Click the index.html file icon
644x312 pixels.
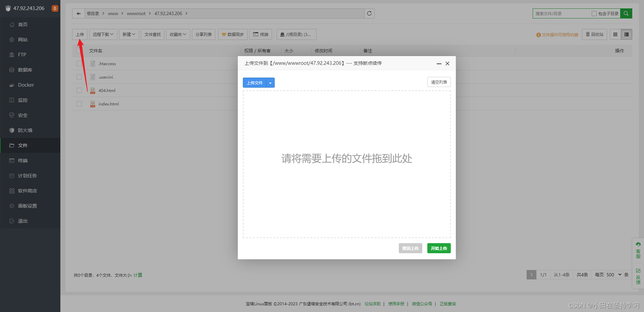(x=93, y=104)
